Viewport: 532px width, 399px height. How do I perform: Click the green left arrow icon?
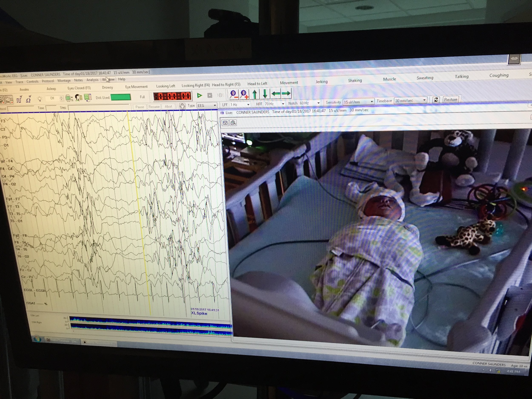276,93
